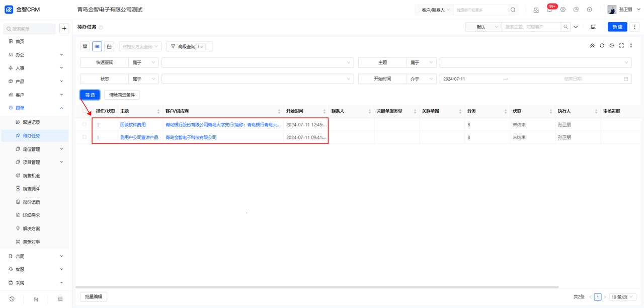Image resolution: width=644 pixels, height=308 pixels.
Task: Enter fullscreen using the expand icon
Action: click(x=621, y=45)
